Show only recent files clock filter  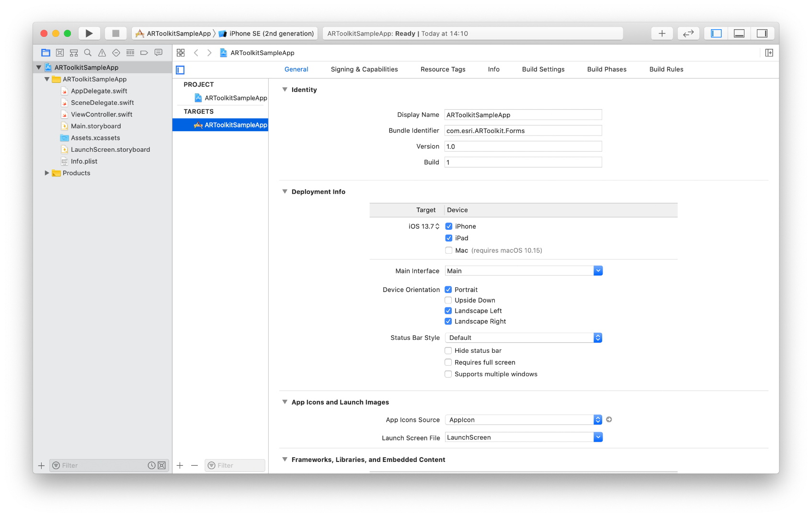[x=151, y=465]
